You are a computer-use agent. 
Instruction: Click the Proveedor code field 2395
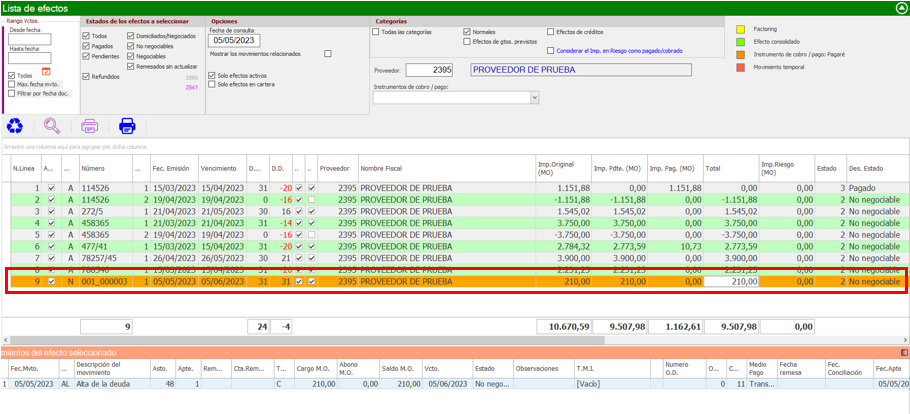pos(429,70)
